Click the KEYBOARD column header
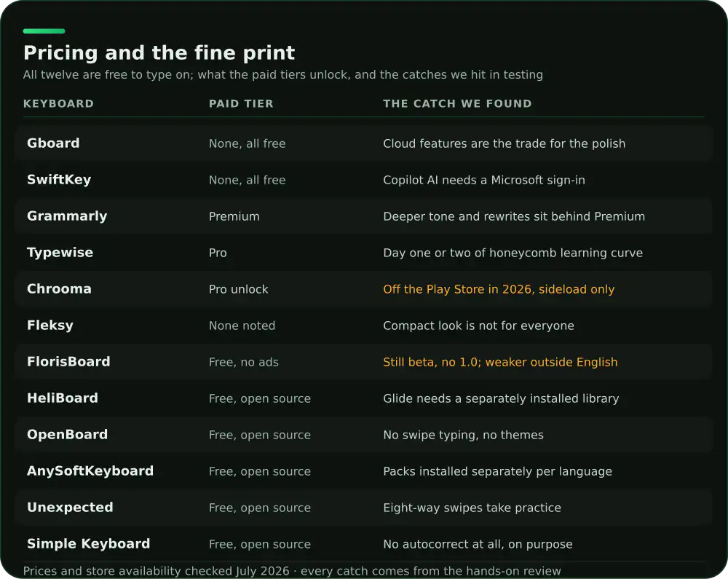This screenshot has width=728, height=579. tap(58, 103)
